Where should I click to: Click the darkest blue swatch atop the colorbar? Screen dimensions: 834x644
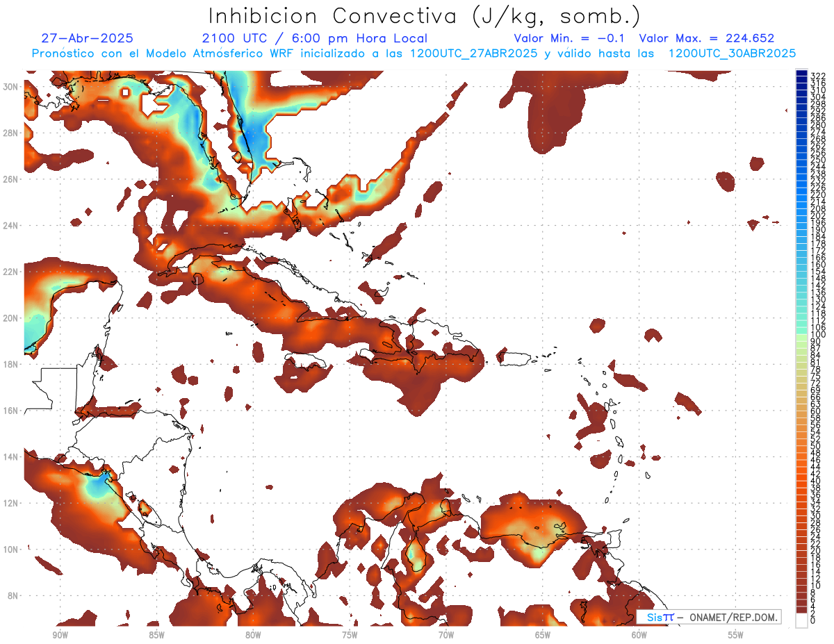click(x=801, y=73)
